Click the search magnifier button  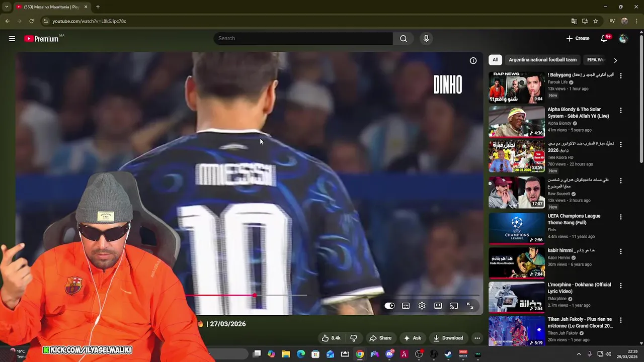point(404,39)
